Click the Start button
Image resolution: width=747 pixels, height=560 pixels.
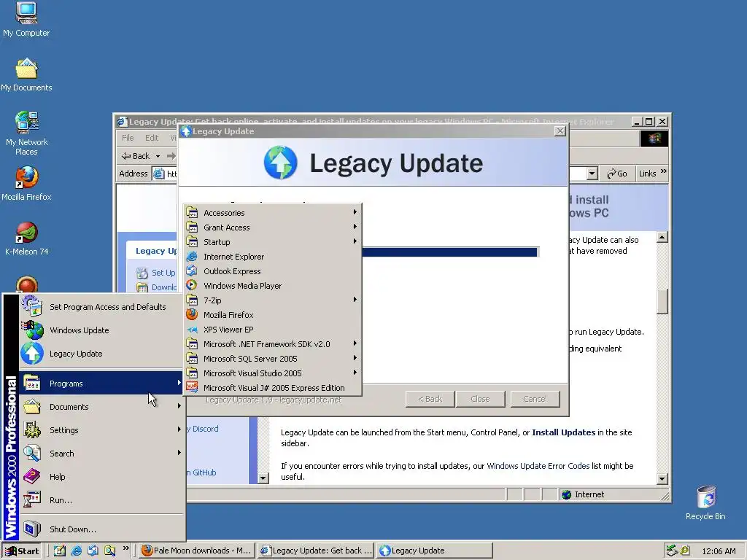(x=22, y=551)
